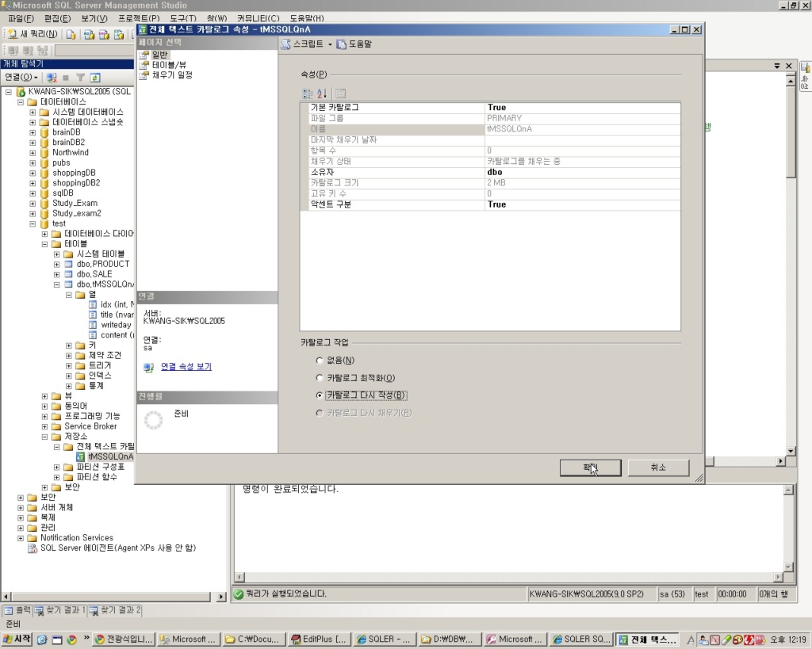Image resolution: width=812 pixels, height=649 pixels.
Task: Open the EditPlus taskbar item
Action: click(x=320, y=639)
